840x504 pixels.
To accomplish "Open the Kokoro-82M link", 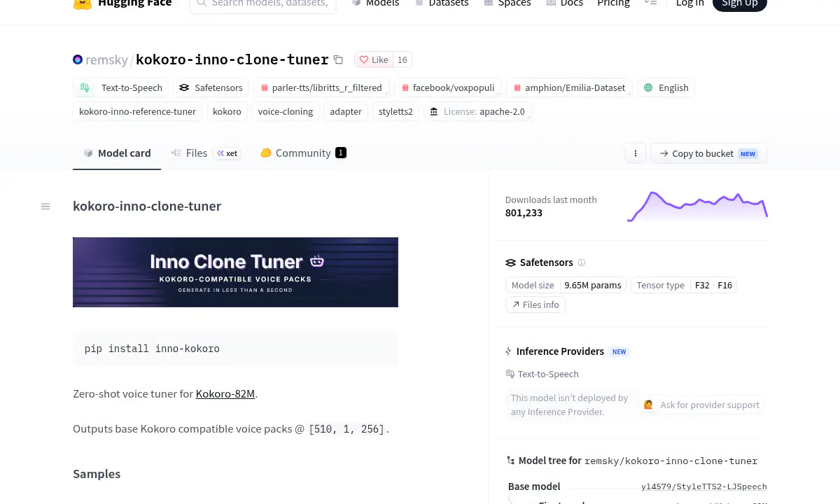I will tap(225, 393).
